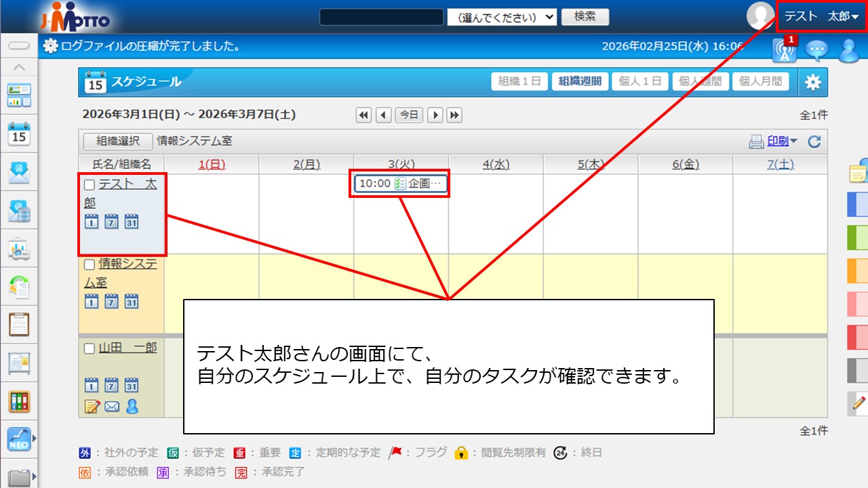Open the calendar icon in left sidebar

[x=19, y=133]
